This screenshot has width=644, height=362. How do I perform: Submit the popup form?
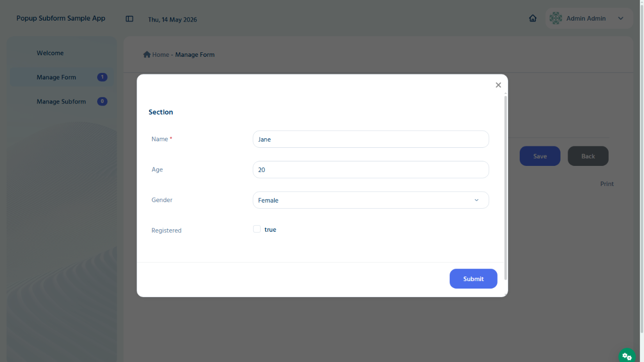(x=473, y=279)
